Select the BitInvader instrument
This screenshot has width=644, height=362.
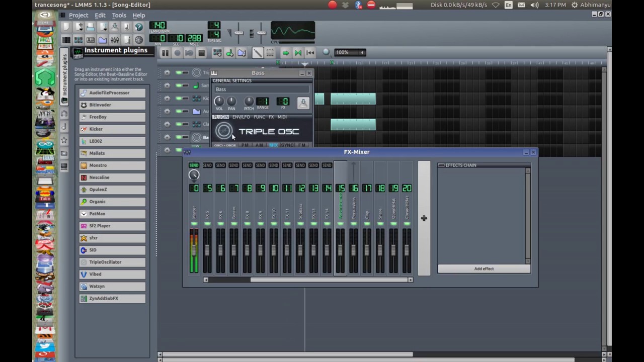click(x=112, y=105)
